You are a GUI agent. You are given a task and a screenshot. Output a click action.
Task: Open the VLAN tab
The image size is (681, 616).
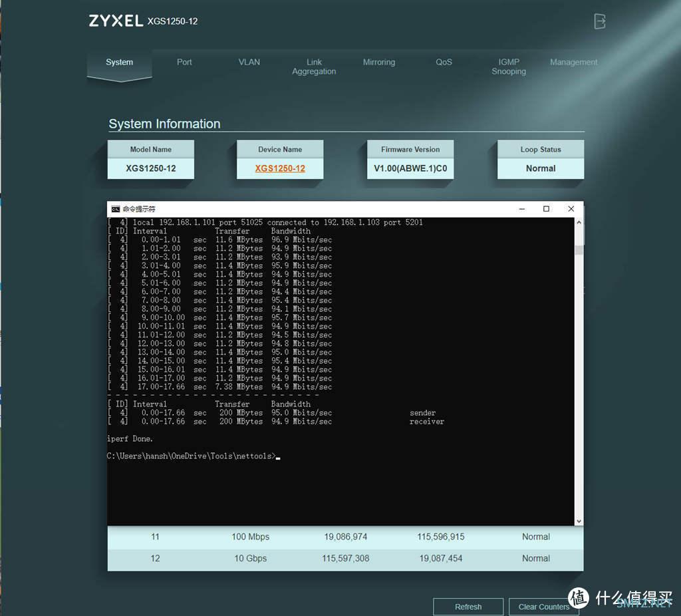(249, 62)
